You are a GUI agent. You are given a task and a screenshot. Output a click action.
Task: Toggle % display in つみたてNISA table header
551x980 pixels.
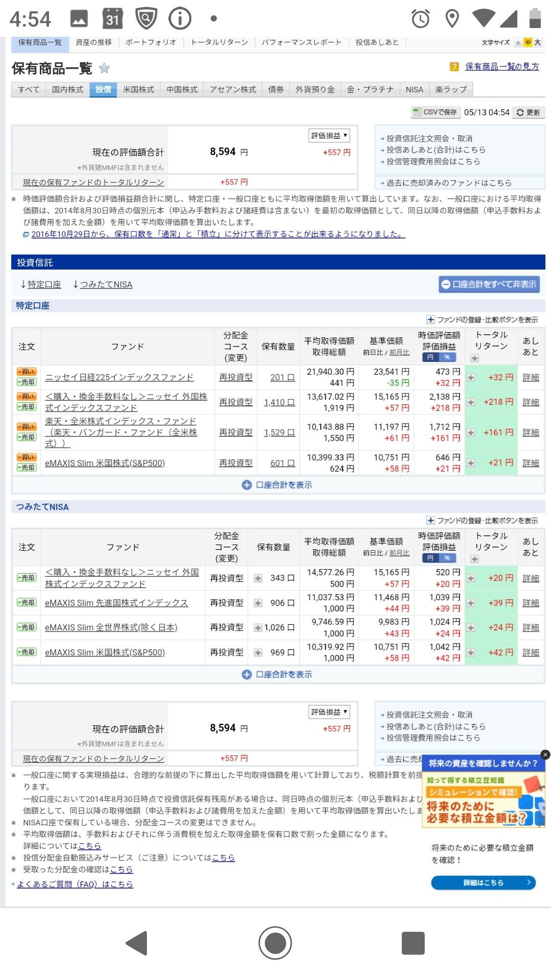tap(447, 558)
